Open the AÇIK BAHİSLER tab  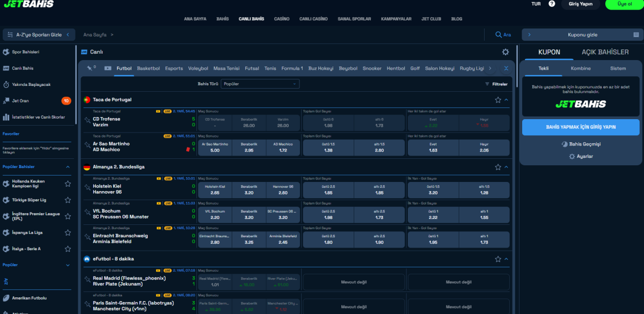(605, 52)
